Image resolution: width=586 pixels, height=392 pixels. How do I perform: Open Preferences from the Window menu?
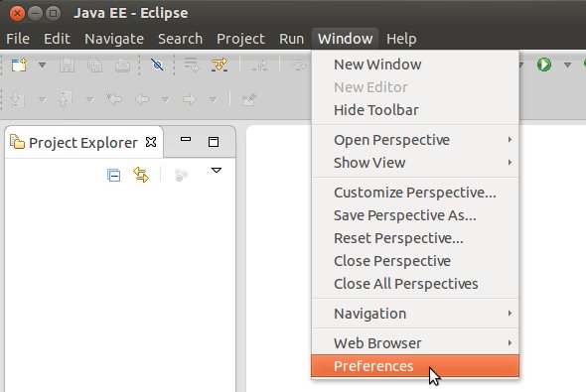tap(415, 366)
